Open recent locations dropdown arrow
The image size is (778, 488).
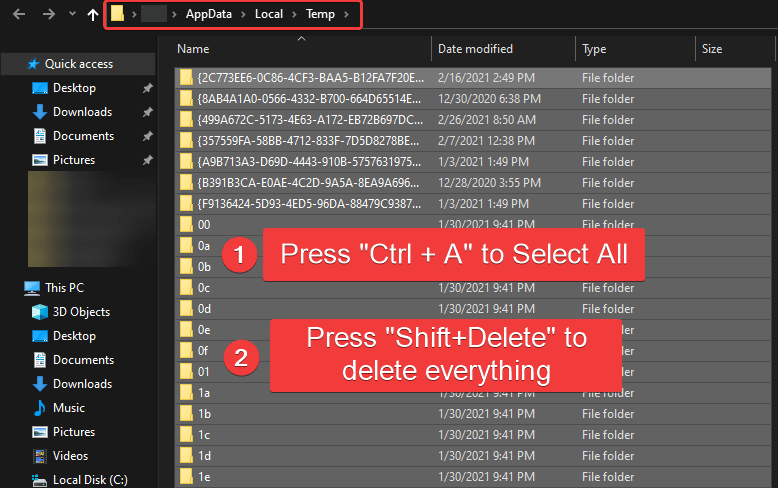72,14
